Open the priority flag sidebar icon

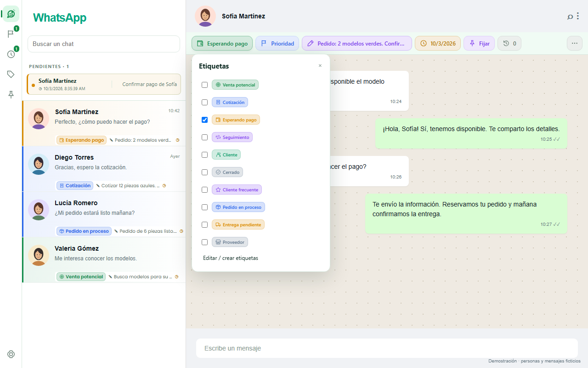[x=11, y=34]
